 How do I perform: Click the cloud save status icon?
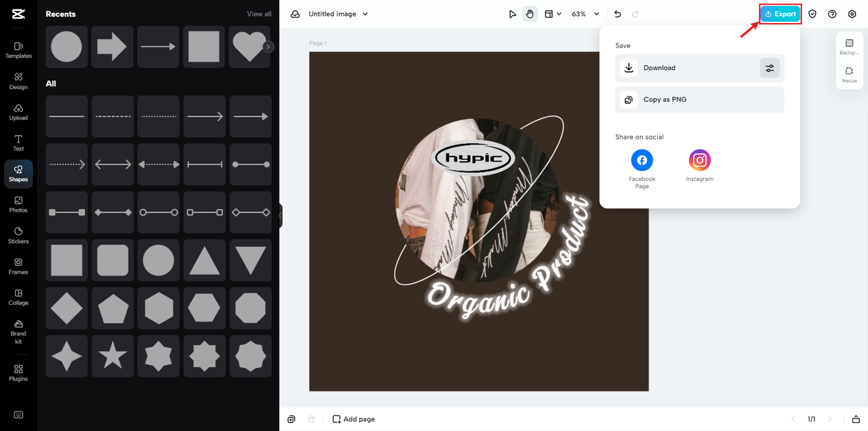click(x=295, y=14)
